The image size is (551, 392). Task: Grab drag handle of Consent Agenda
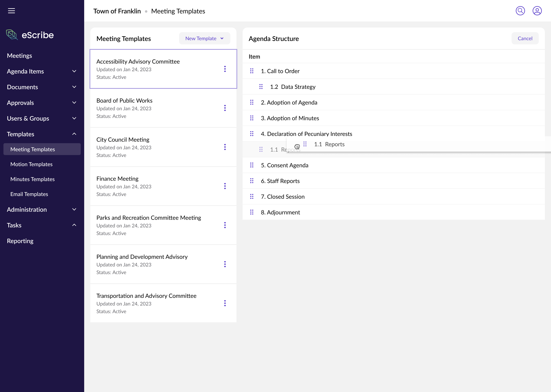click(252, 165)
